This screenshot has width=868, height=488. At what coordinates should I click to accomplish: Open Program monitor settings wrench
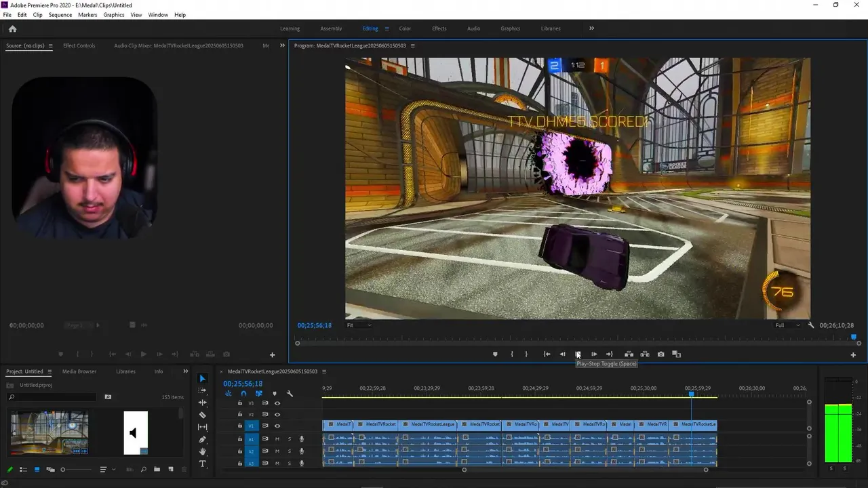pos(811,325)
